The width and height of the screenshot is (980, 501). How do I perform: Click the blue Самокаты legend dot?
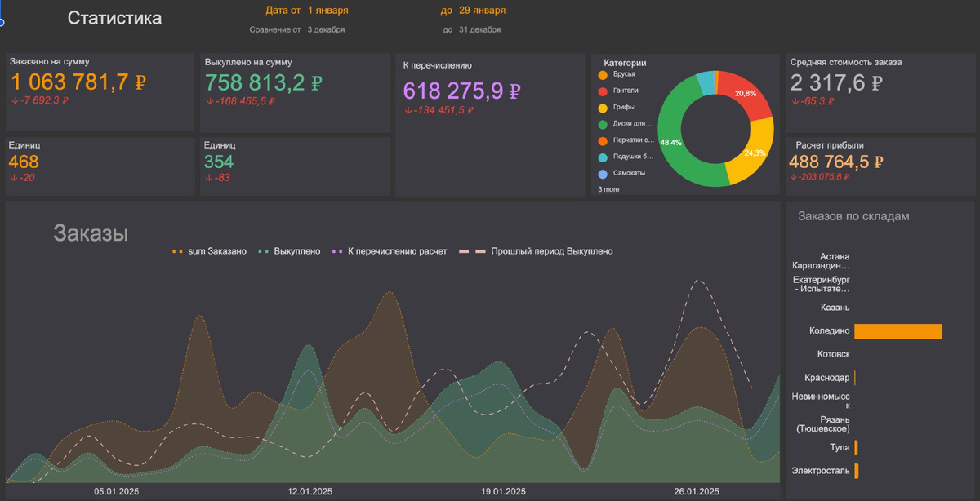[x=603, y=174]
